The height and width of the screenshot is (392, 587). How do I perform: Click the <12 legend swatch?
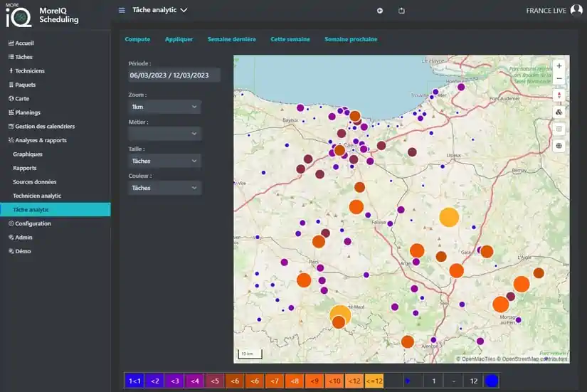tap(354, 381)
